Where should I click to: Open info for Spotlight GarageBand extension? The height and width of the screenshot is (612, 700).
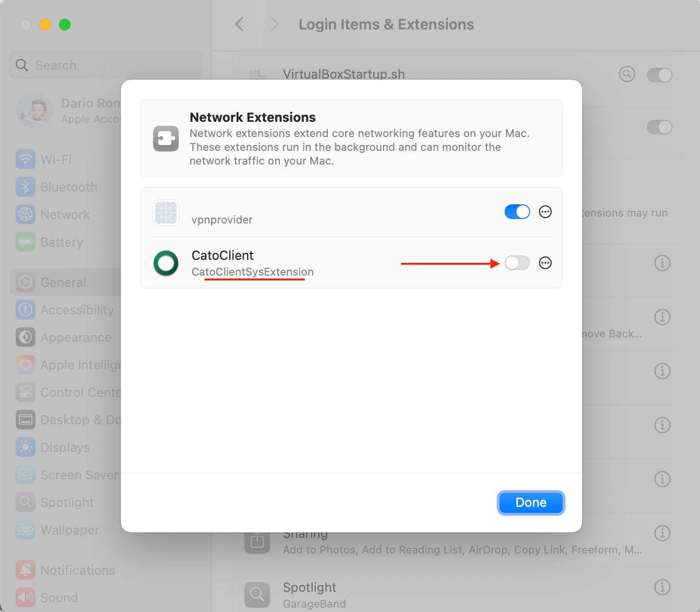point(662,587)
